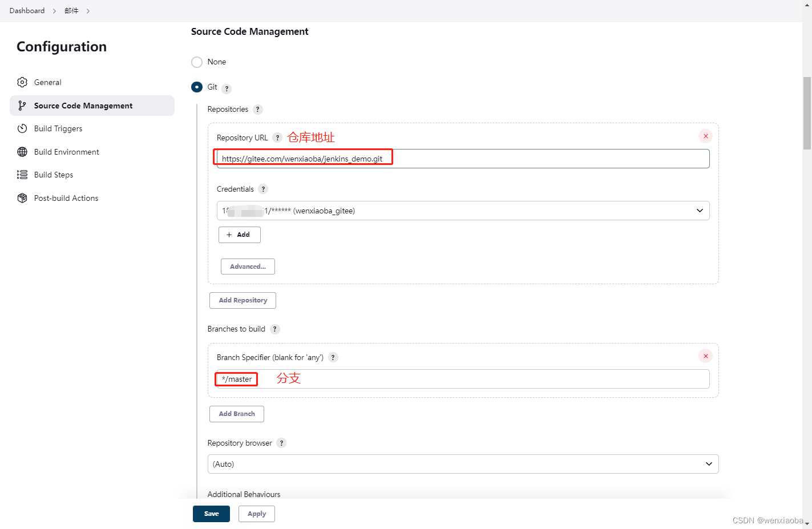The width and height of the screenshot is (812, 529).
Task: Click the page vertical scrollbar
Action: point(807,113)
